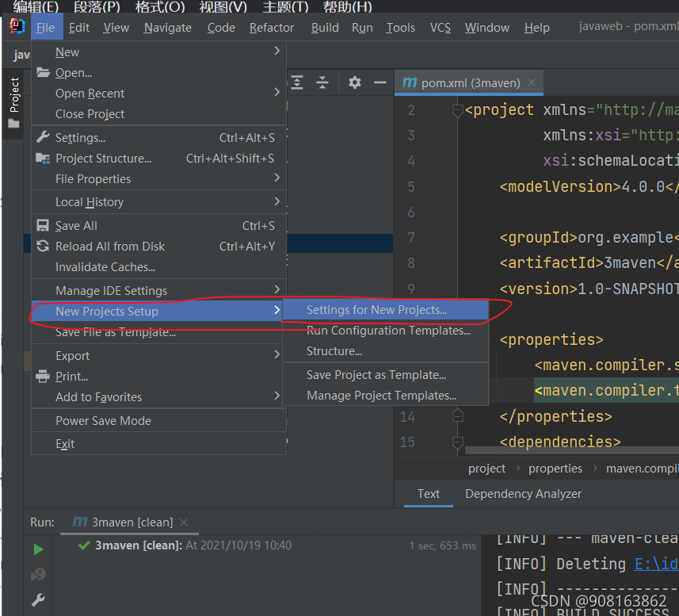
Task: Expand the Open Recent submenu
Action: pos(277,92)
